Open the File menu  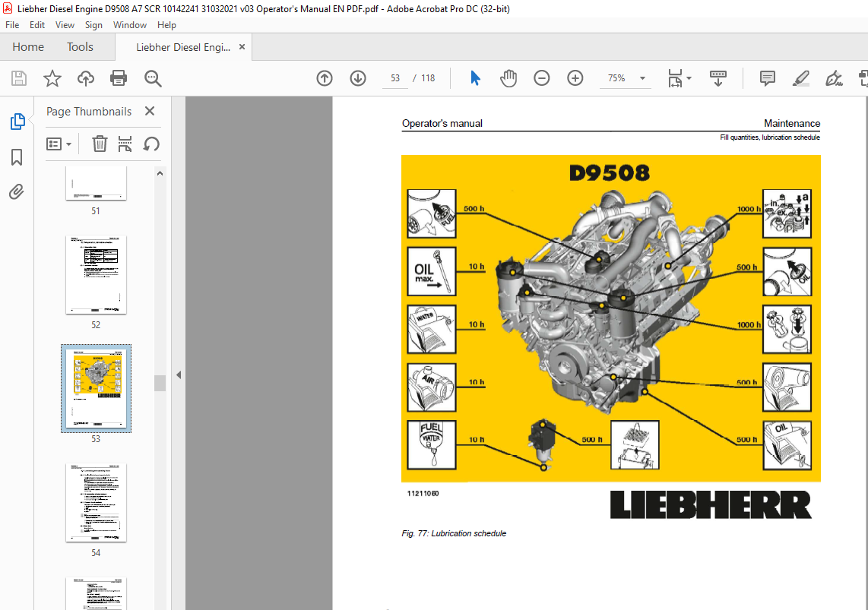click(x=12, y=25)
